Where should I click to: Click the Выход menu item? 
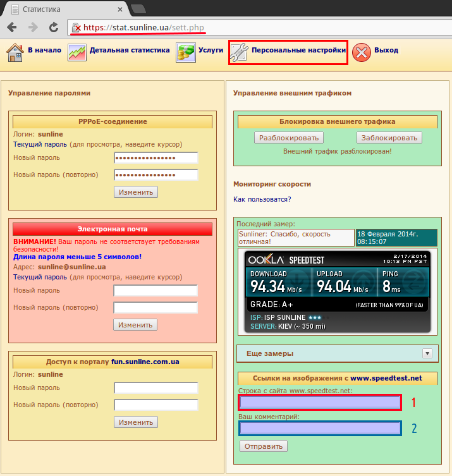click(386, 50)
